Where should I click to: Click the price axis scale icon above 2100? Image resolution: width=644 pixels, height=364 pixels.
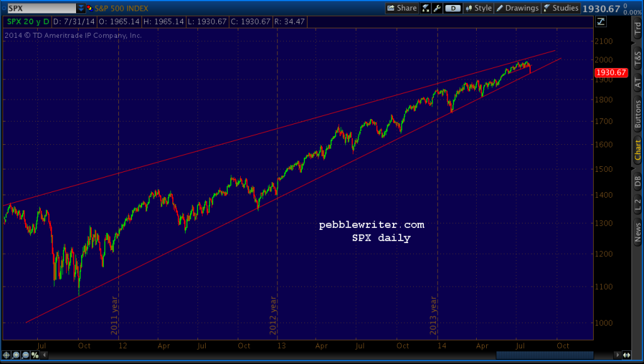(601, 22)
